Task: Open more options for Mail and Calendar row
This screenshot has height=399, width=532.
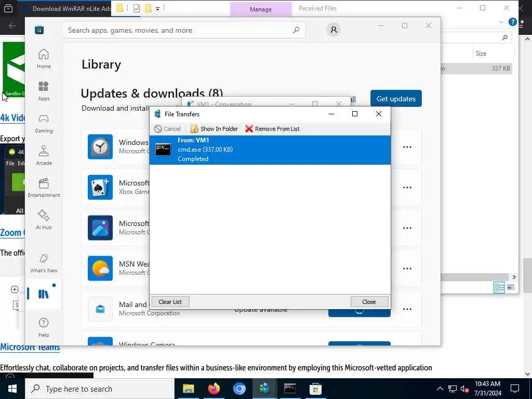Action: 407,309
